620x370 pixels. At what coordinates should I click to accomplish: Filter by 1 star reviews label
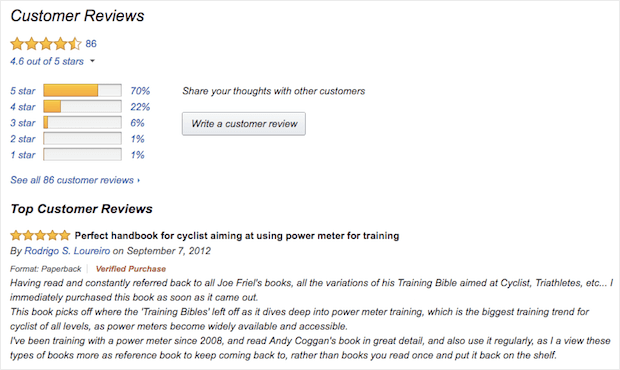point(23,155)
